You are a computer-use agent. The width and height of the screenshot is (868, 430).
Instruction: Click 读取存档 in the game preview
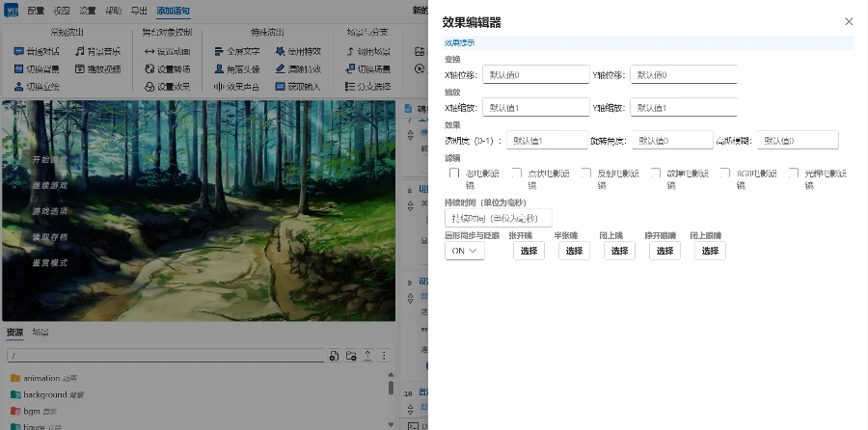tap(50, 237)
